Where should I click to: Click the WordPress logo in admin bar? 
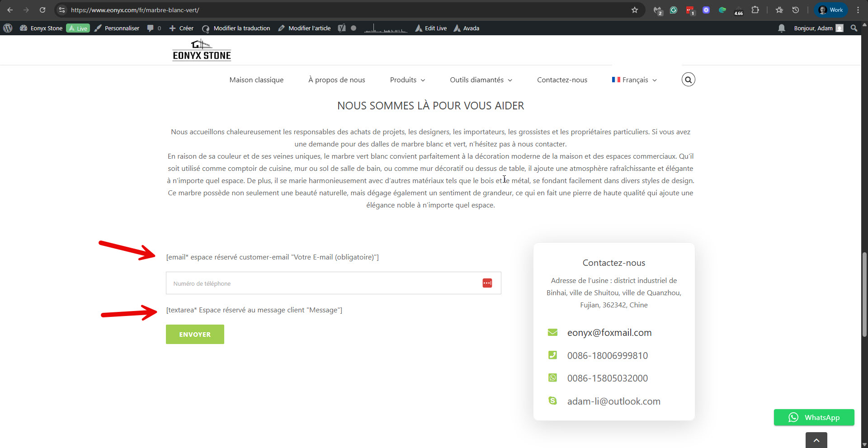click(x=8, y=28)
